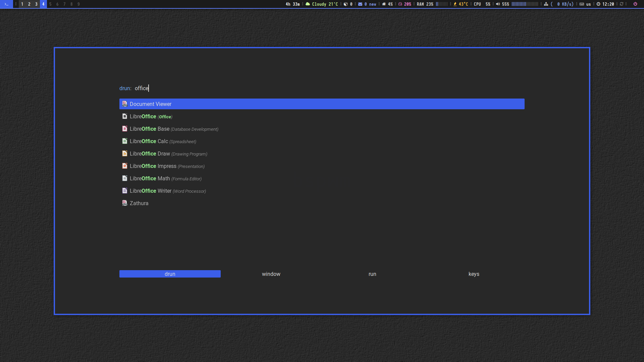Switch to workspace 6

point(57,4)
